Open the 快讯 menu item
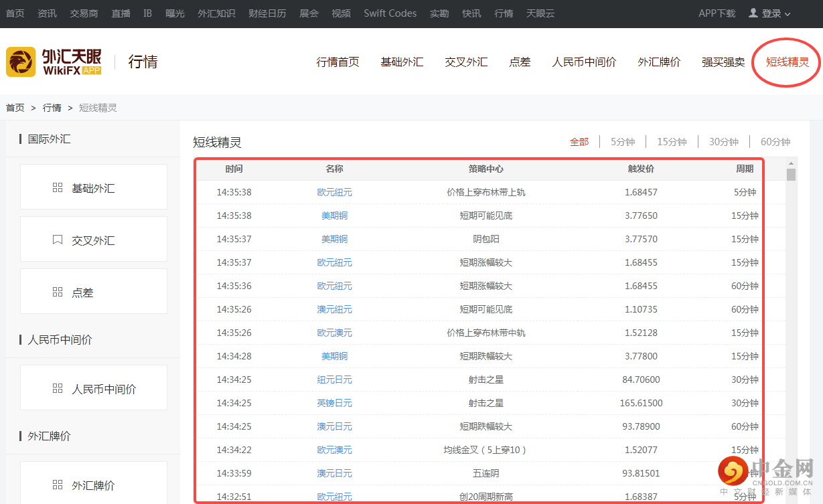This screenshot has width=823, height=504. (x=471, y=13)
